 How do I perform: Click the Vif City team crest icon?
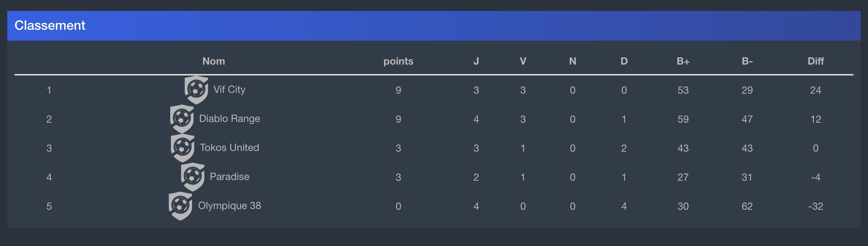click(x=196, y=90)
